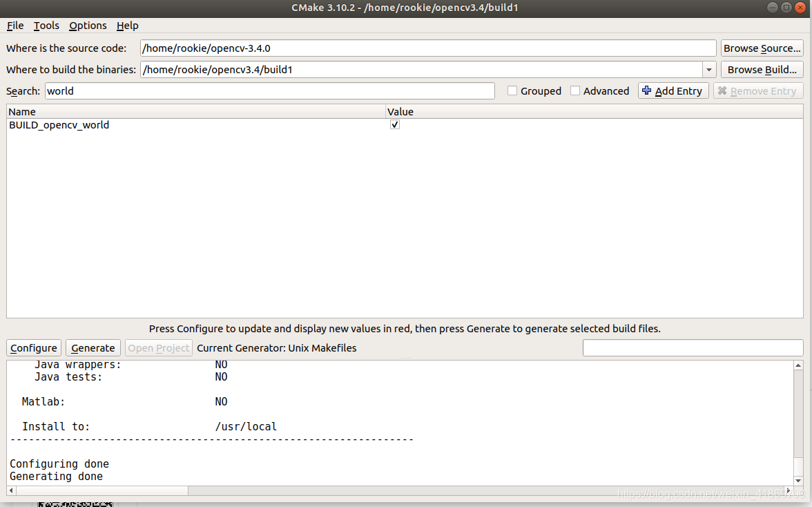Open the Help menu
This screenshot has height=507, width=812.
(x=127, y=26)
